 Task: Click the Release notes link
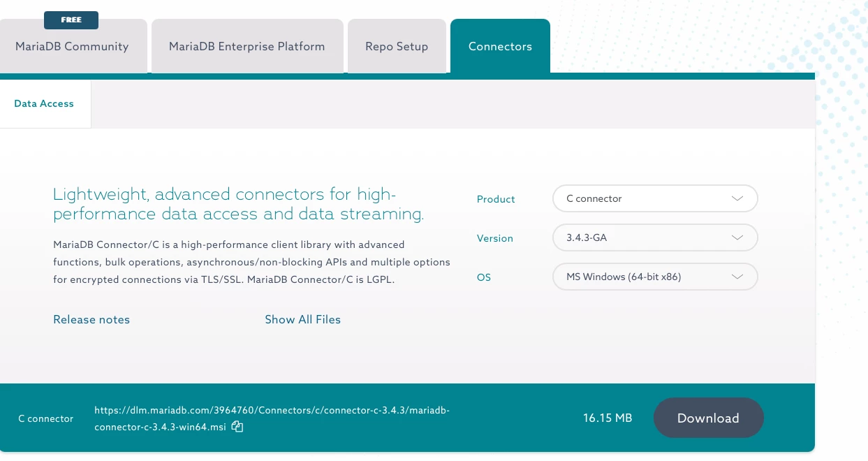click(91, 319)
